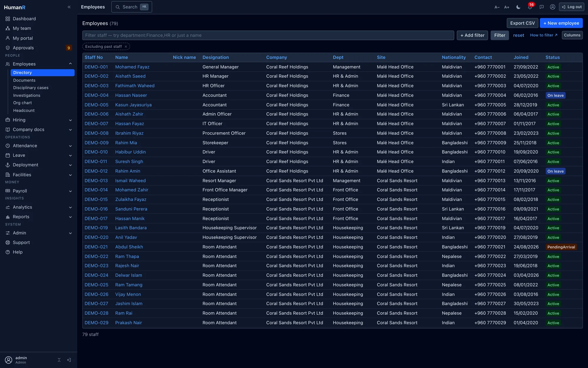Click the Help question mark icon

8,252
